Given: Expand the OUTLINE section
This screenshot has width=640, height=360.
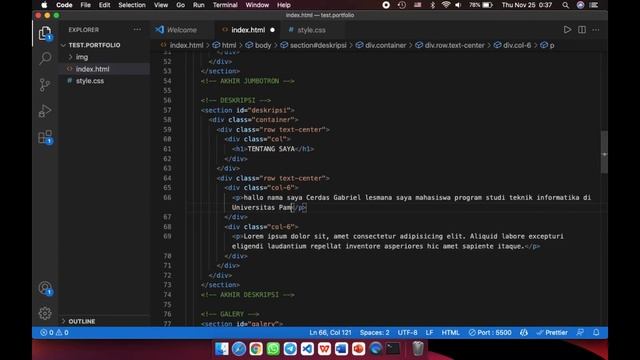Looking at the screenshot, I should [x=82, y=321].
